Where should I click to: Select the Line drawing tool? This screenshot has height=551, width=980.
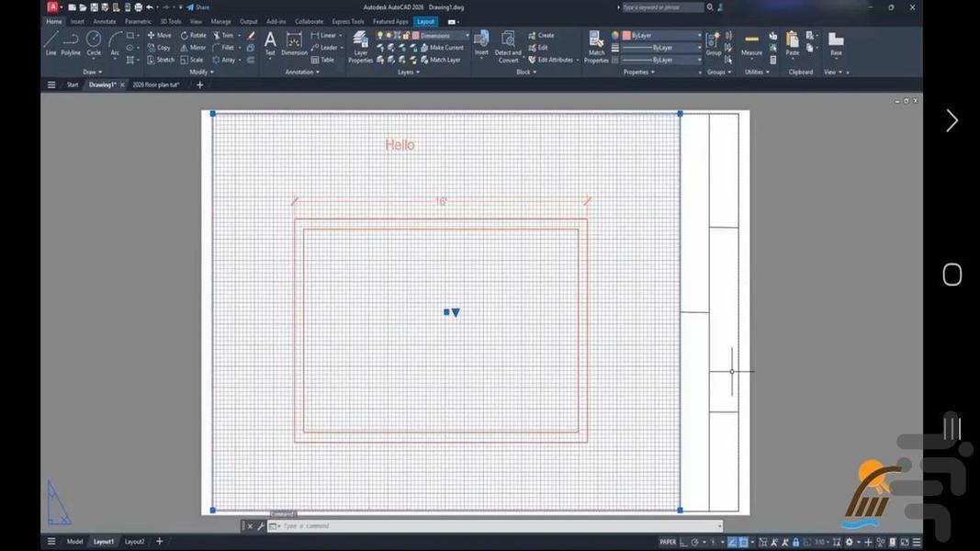tap(51, 42)
